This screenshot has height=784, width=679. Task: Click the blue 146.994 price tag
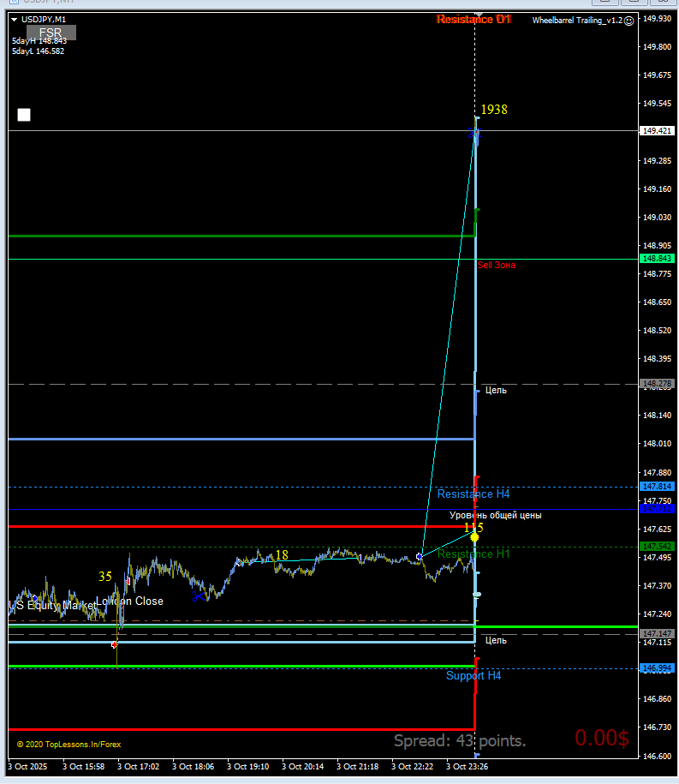coord(657,668)
